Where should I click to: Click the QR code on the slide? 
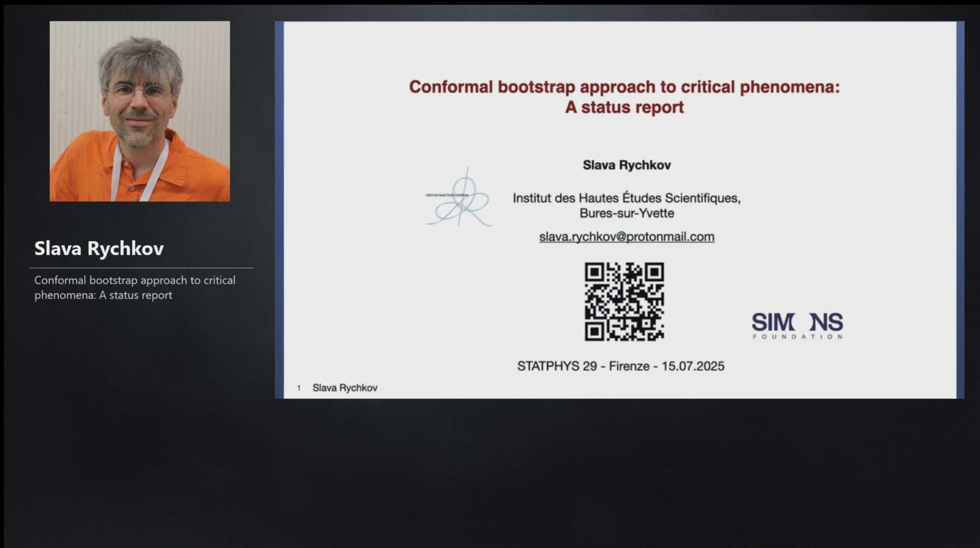point(624,301)
